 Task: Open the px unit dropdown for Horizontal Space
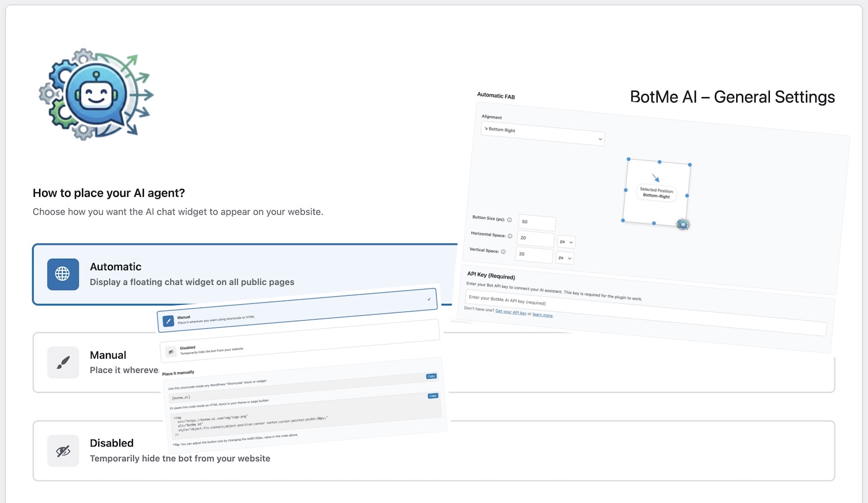(566, 242)
